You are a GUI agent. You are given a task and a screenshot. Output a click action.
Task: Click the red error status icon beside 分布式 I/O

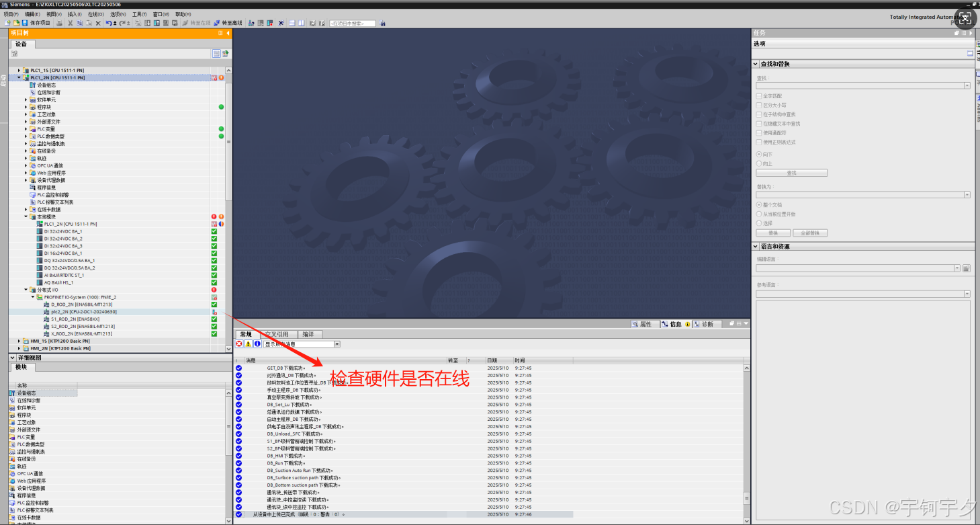click(214, 290)
